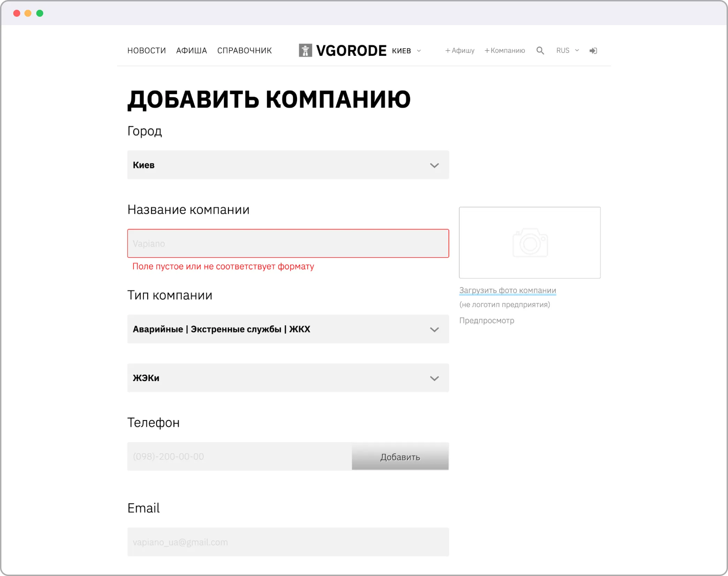The height and width of the screenshot is (576, 728).
Task: Click the login arrow icon
Action: tap(593, 51)
